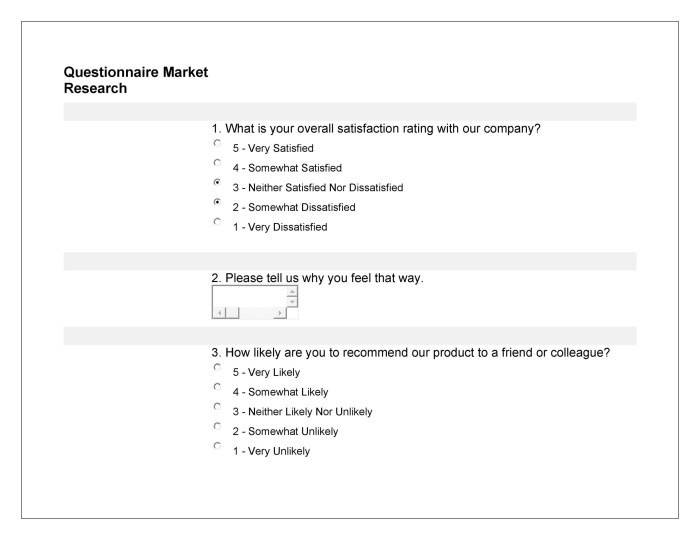This screenshot has height=540, width=700.
Task: Choose '4 - Somewhat Satisfied' option
Action: pos(217,162)
